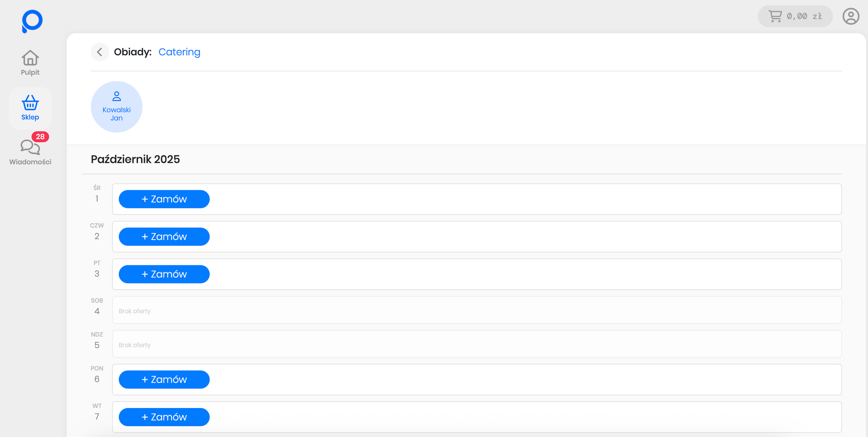868x437 pixels.
Task: Click the 28 unread messages badge
Action: [40, 137]
